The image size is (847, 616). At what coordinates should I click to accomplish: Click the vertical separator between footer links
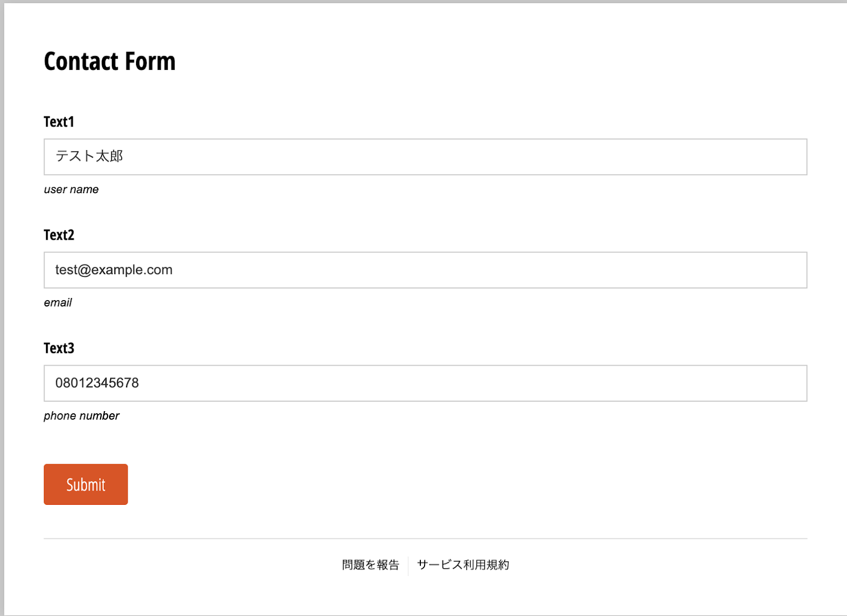(408, 565)
